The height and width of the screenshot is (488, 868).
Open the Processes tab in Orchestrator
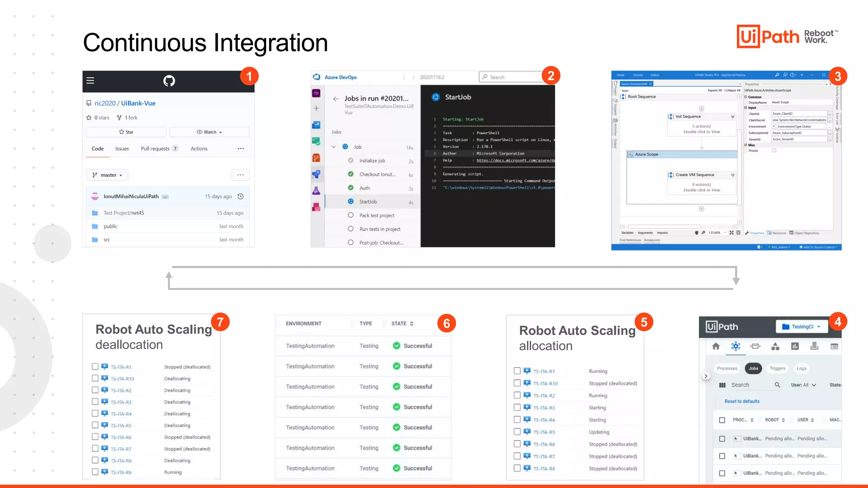pos(727,369)
